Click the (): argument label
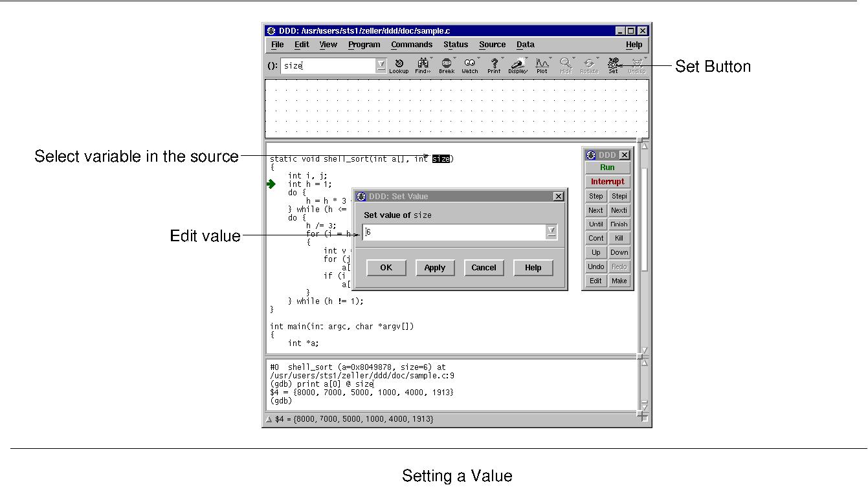The image size is (868, 487). coord(273,65)
